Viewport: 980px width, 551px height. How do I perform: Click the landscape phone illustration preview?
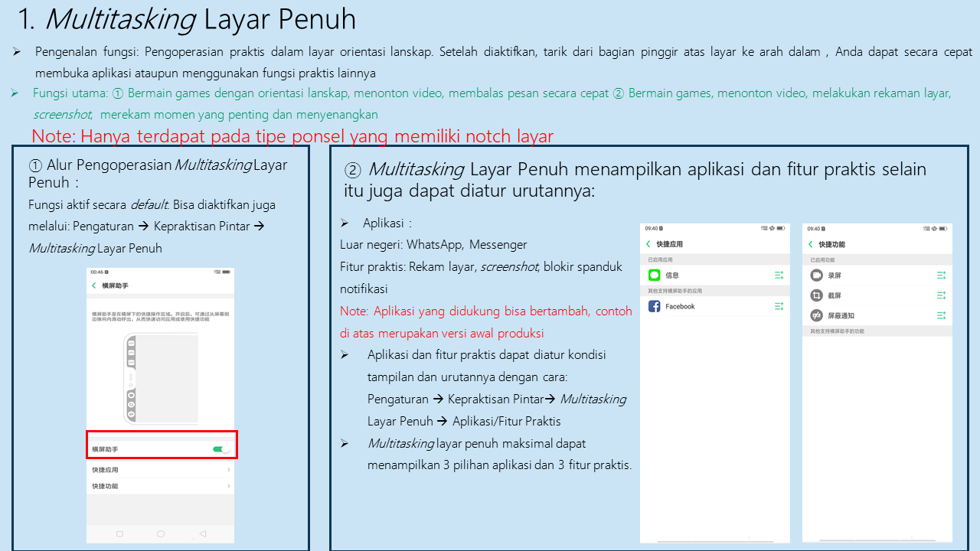pyautogui.click(x=160, y=378)
